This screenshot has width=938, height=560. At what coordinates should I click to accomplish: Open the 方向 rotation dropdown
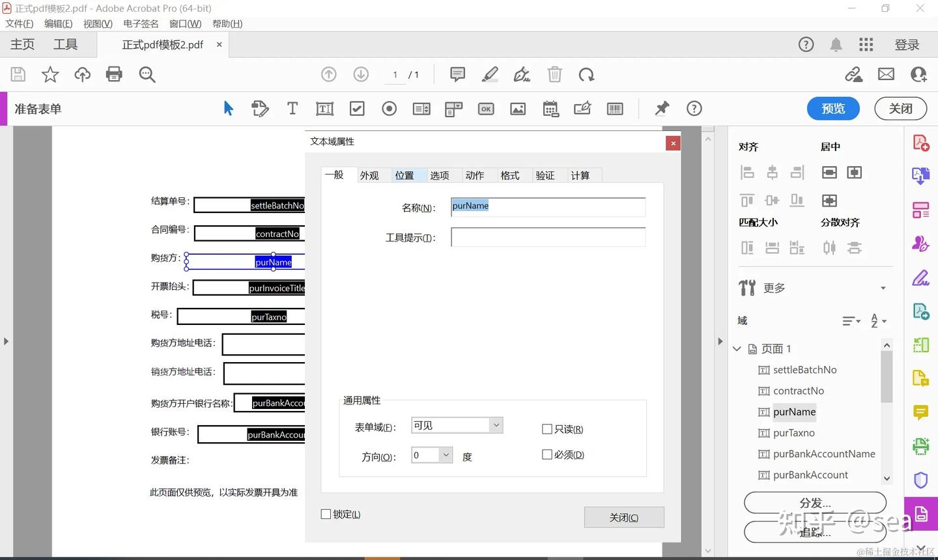[446, 455]
